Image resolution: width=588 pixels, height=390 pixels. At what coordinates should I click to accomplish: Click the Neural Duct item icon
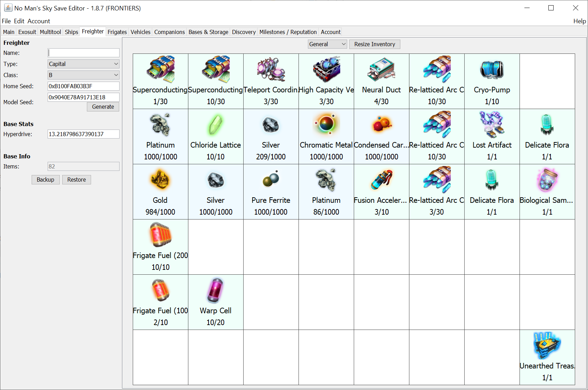tap(381, 69)
